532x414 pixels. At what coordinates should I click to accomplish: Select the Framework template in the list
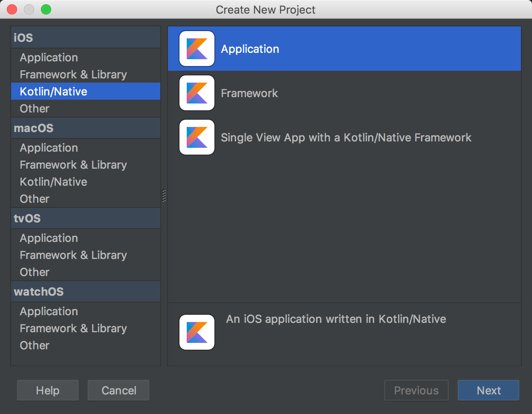point(344,93)
